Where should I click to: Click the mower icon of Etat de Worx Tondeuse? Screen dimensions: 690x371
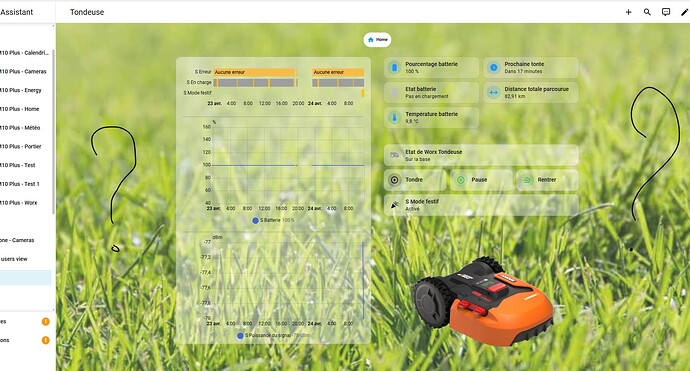coord(394,155)
